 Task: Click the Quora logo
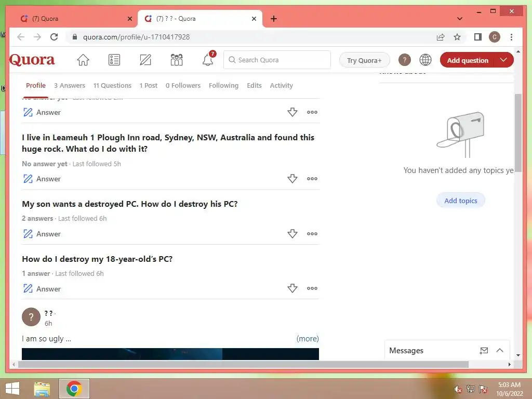pos(32,60)
